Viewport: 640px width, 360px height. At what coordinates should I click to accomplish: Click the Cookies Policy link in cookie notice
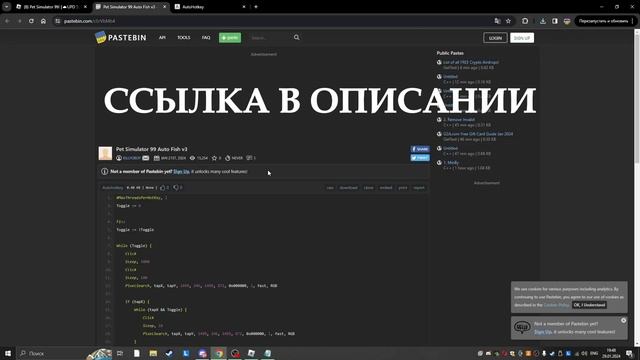pyautogui.click(x=557, y=305)
